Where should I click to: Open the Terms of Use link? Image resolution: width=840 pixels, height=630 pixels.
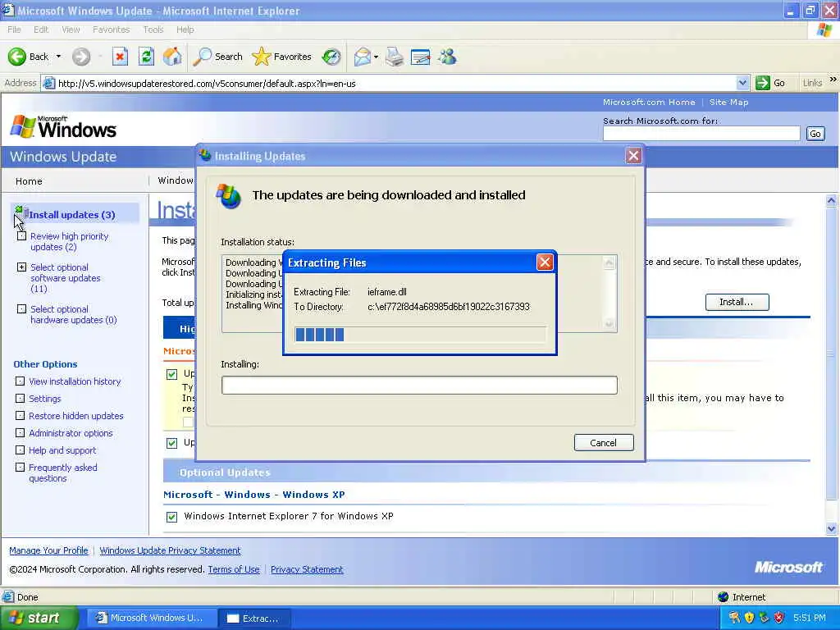pyautogui.click(x=234, y=569)
